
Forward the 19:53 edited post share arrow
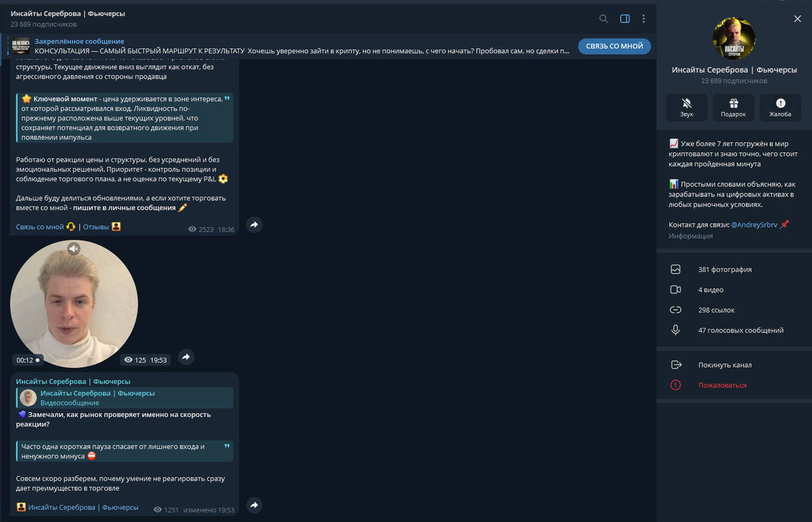pos(254,505)
